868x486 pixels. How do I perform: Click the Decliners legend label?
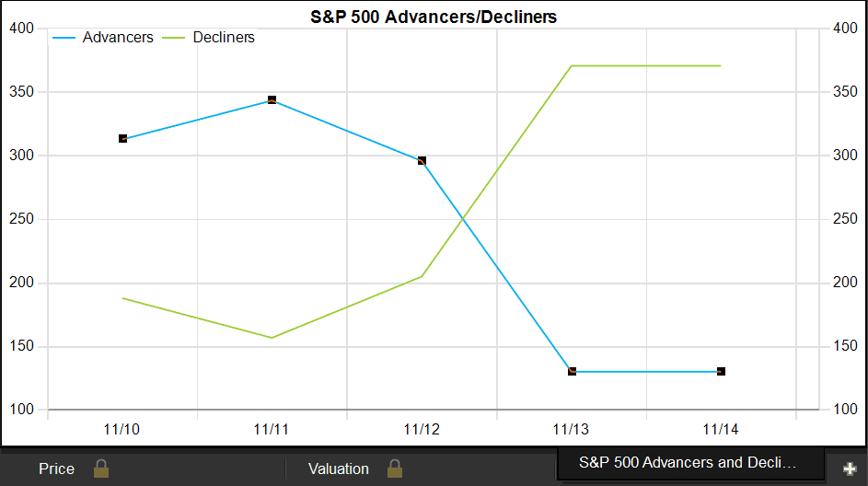click(224, 38)
